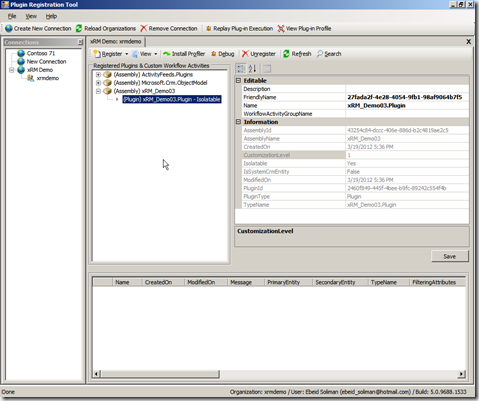479x401 pixels.
Task: Click Reload Organizations label
Action: (110, 29)
